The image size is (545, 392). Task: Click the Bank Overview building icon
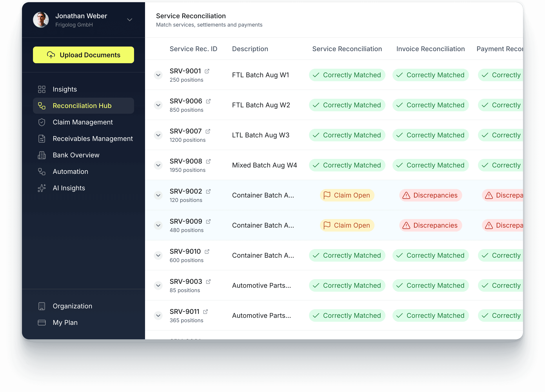[42, 155]
